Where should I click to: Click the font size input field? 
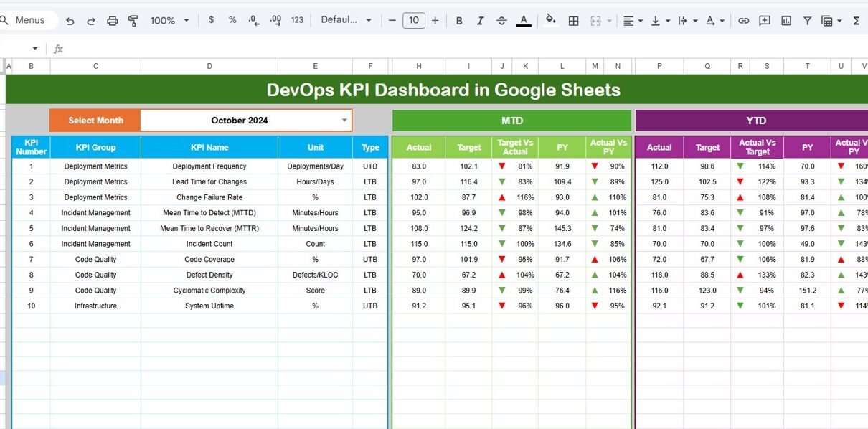[x=414, y=21]
